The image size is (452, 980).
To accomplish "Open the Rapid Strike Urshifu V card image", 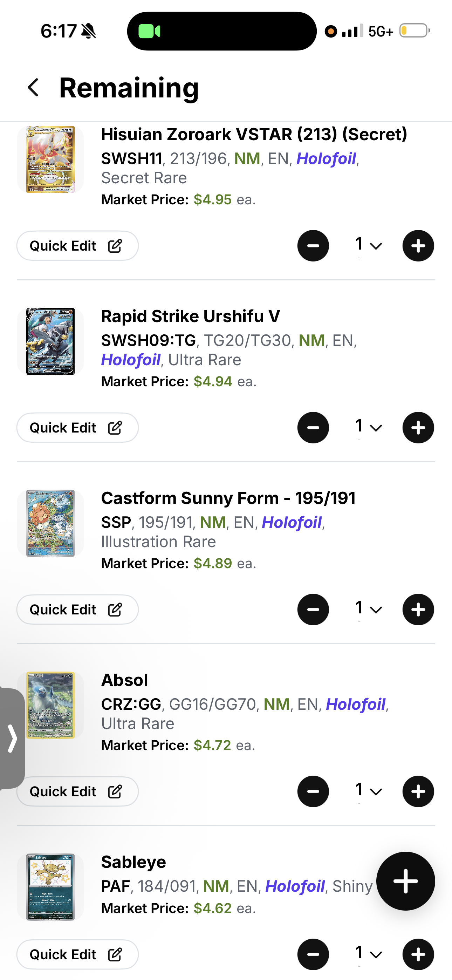I will pyautogui.click(x=50, y=341).
